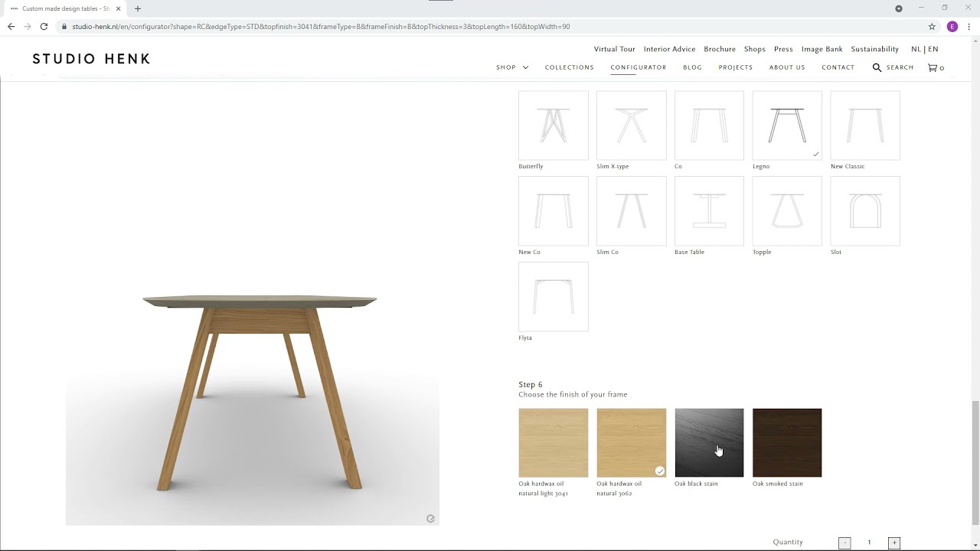The height and width of the screenshot is (551, 980).
Task: Go to About Us
Action: click(x=787, y=67)
